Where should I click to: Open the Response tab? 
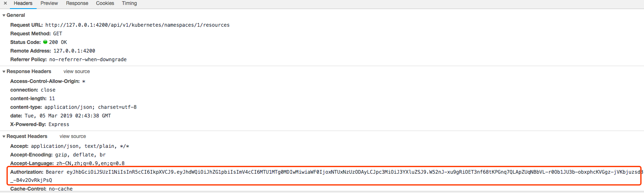pyautogui.click(x=77, y=3)
